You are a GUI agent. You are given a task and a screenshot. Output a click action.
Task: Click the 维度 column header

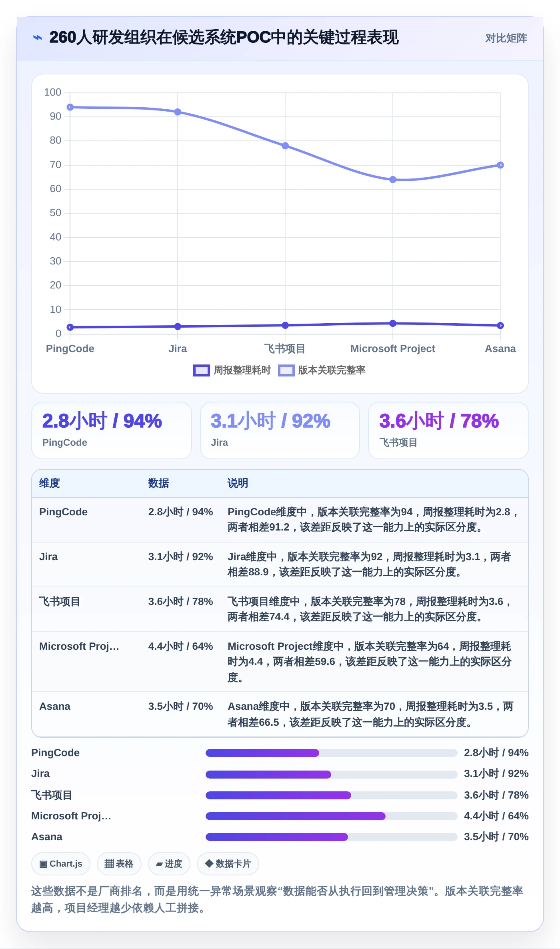coord(50,483)
